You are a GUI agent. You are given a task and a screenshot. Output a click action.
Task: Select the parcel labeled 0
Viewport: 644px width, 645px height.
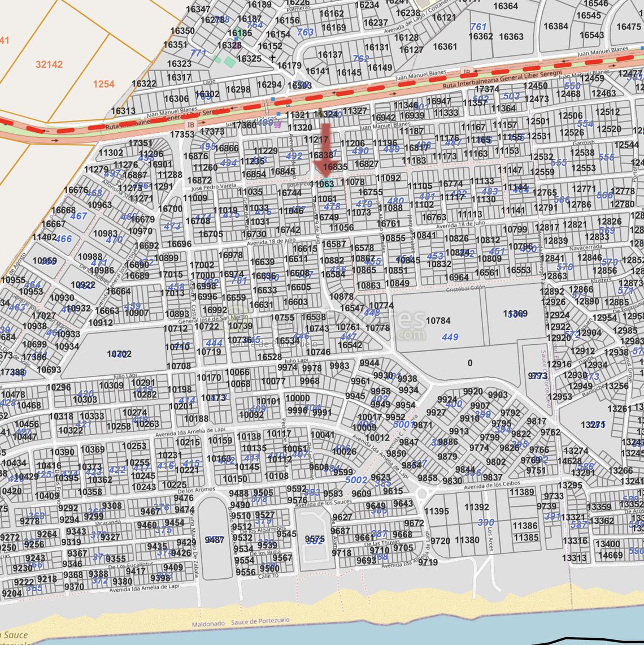click(x=470, y=363)
